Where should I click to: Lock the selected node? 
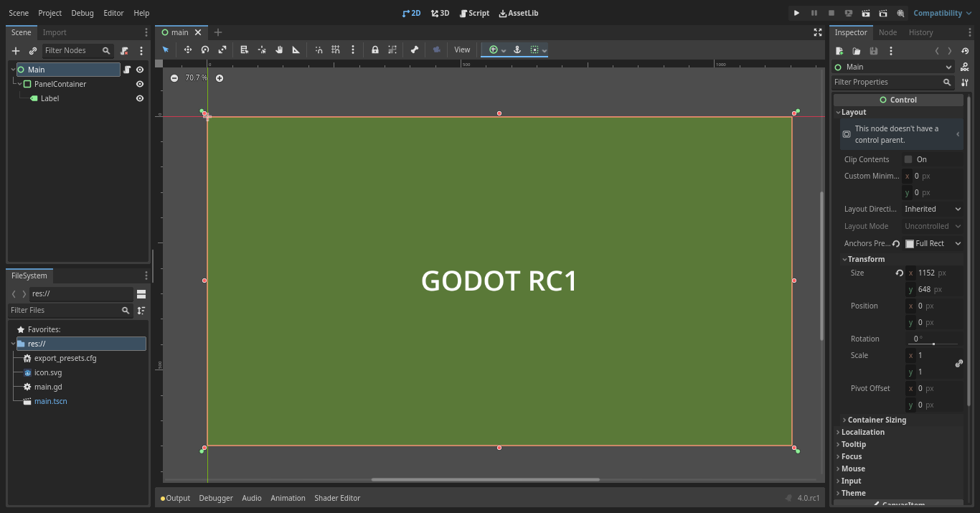(375, 50)
